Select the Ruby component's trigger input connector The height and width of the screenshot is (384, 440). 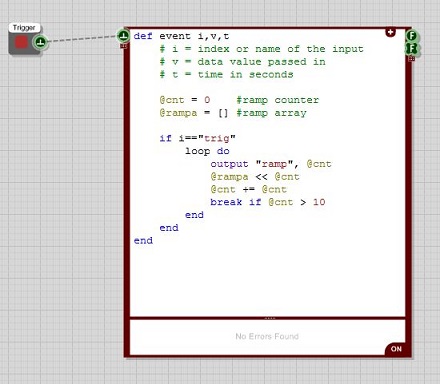tap(123, 35)
